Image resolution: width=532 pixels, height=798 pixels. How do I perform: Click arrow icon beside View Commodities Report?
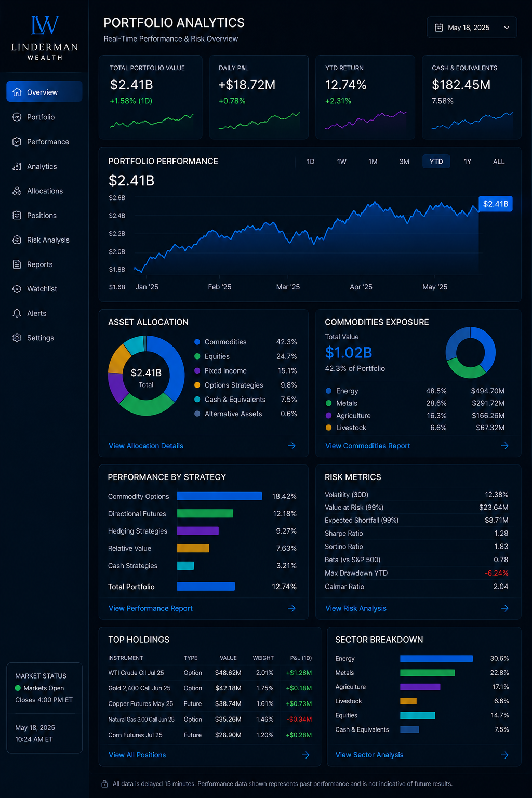pos(504,446)
